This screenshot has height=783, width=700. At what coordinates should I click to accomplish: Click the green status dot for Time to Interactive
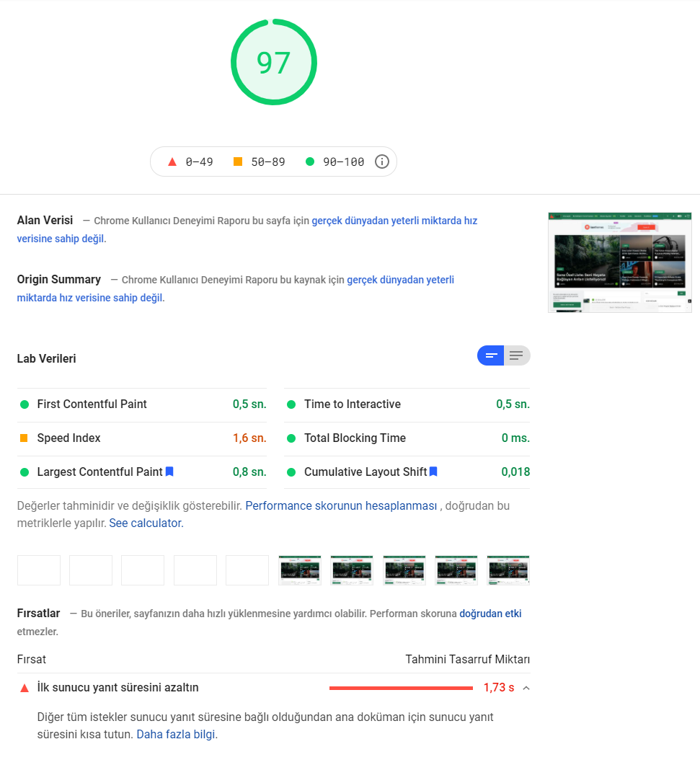pos(291,404)
